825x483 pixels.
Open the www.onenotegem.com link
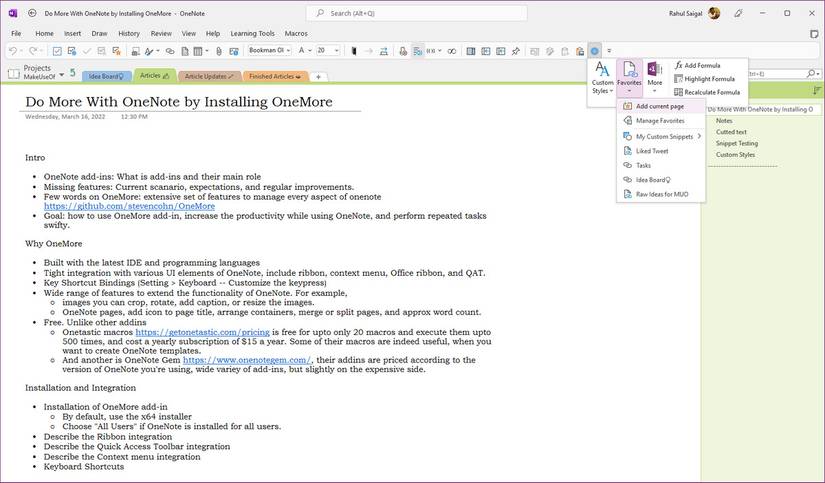[x=247, y=360]
